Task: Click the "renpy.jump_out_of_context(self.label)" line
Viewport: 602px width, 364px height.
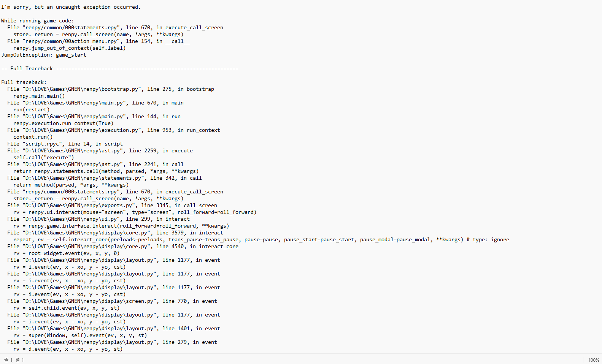Action: [69, 48]
